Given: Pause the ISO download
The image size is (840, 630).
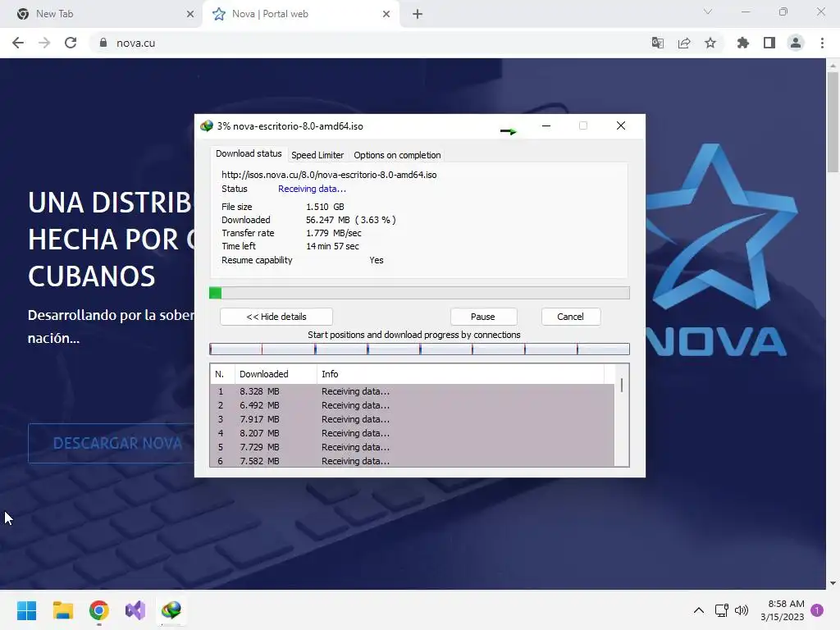Looking at the screenshot, I should click(483, 317).
